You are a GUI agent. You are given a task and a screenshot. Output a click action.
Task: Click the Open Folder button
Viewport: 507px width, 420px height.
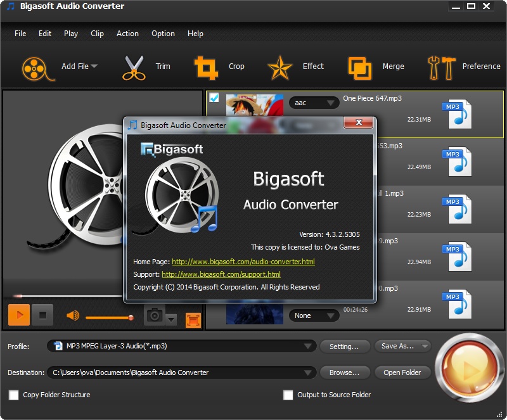(x=402, y=372)
